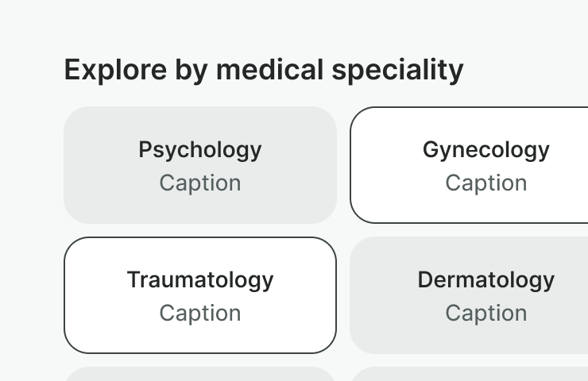Click the Caption under Gynecology
The height and width of the screenshot is (381, 588).
[x=485, y=183]
